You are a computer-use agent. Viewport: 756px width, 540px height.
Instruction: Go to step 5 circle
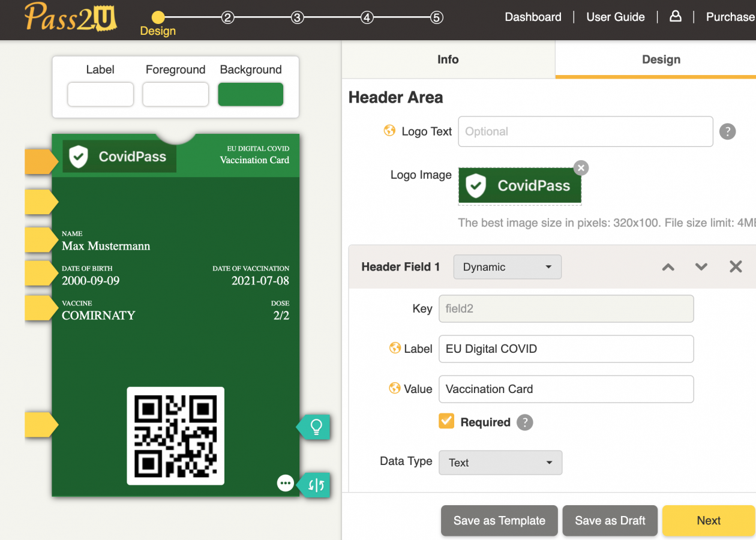[x=437, y=17]
